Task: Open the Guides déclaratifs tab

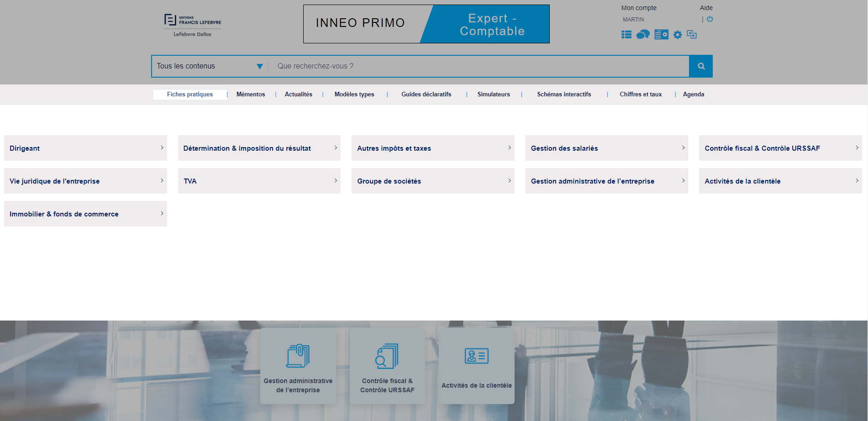Action: click(x=426, y=95)
